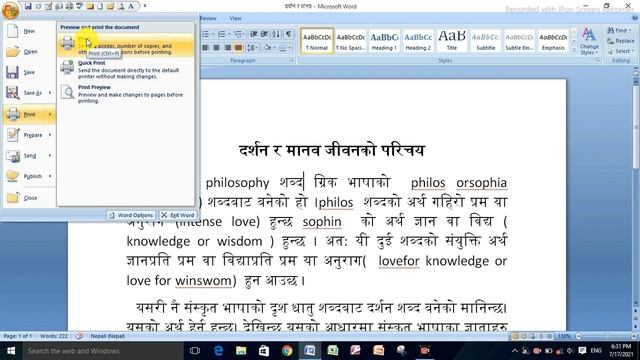Expand the Styles gallery More arrow
The width and height of the screenshot is (640, 360).
(x=574, y=49)
